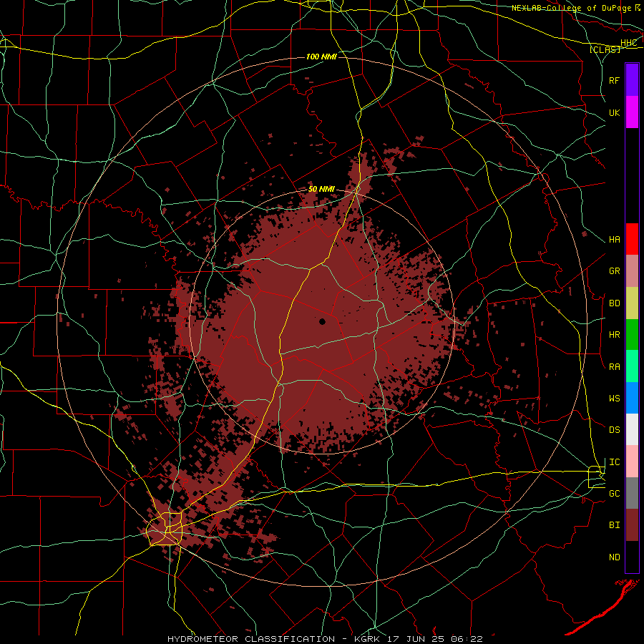Click the RF purple legend swatch
Image resolution: width=644 pixels, height=644 pixels.
[x=632, y=80]
